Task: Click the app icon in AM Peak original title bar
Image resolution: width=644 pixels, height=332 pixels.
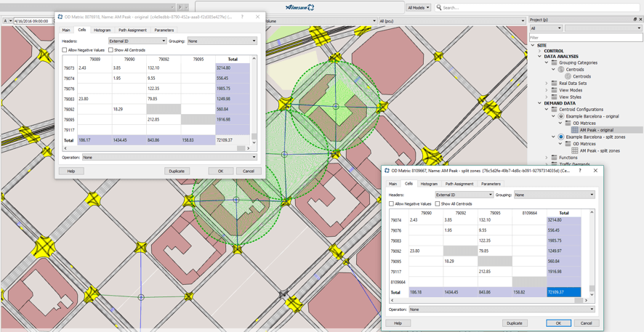Action: coord(60,17)
